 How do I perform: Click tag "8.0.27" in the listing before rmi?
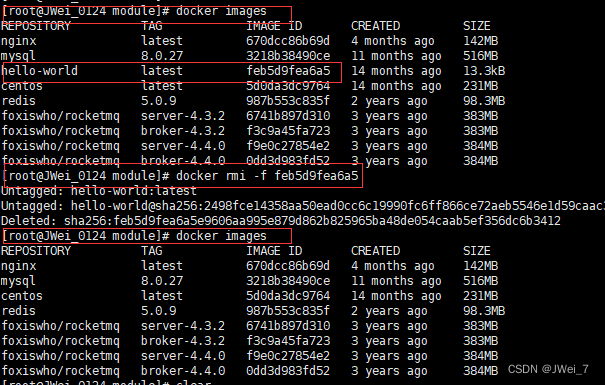coord(162,56)
